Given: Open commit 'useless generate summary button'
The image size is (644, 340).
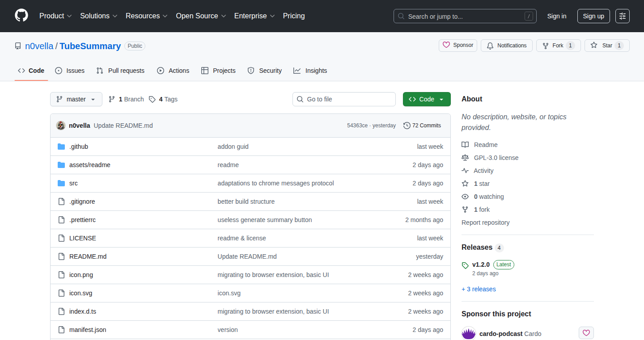Looking at the screenshot, I should coord(265,220).
